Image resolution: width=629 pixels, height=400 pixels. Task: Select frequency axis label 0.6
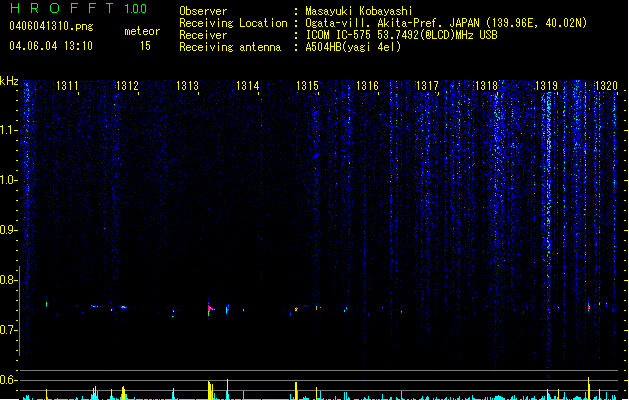pyautogui.click(x=8, y=380)
